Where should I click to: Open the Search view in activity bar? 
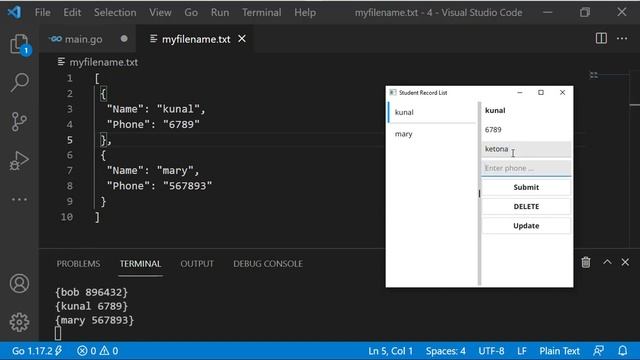(19, 82)
